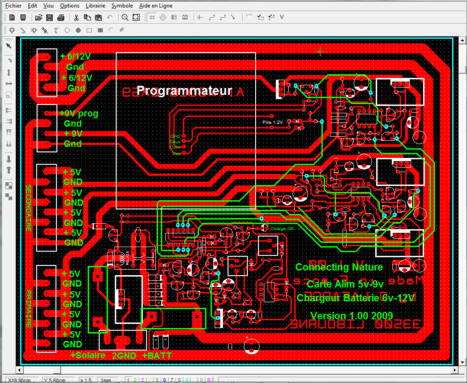
Task: Click the magnifier zoom icon
Action: tap(125, 17)
